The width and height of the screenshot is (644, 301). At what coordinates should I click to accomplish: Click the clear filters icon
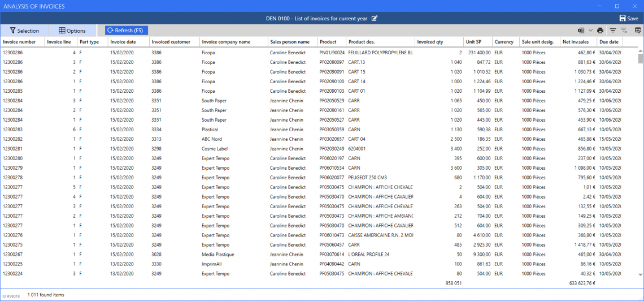pyautogui.click(x=624, y=31)
